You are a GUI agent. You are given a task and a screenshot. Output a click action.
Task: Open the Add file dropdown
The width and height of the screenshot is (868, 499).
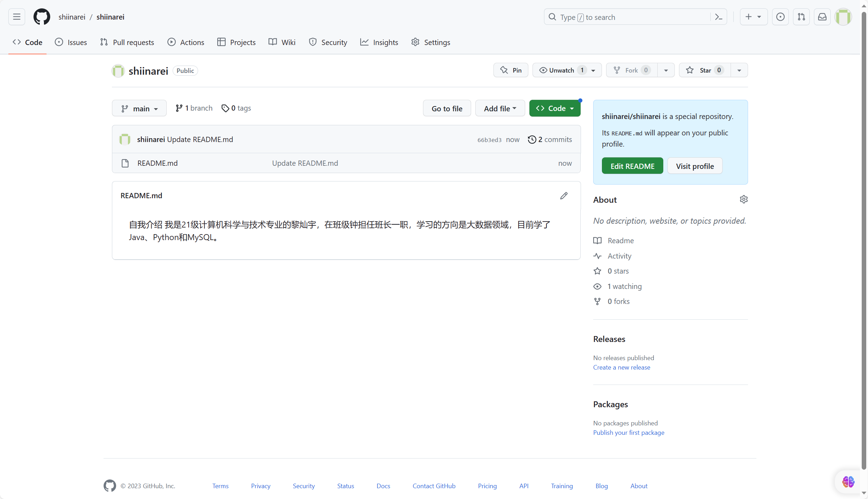point(500,109)
